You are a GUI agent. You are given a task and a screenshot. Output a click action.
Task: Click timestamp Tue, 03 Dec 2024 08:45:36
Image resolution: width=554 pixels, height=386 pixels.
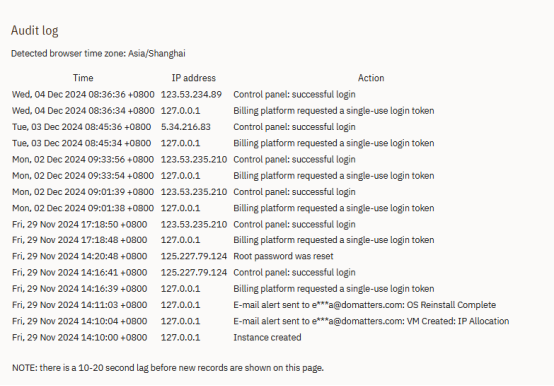81,127
